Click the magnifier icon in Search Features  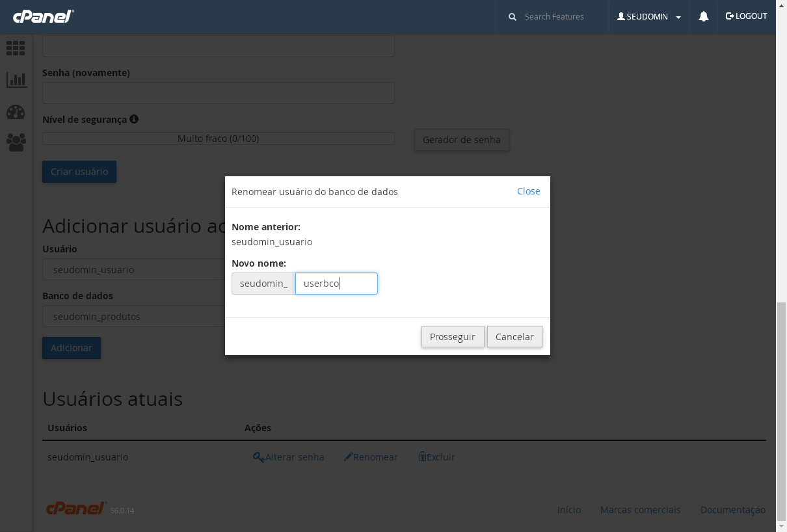(x=513, y=17)
